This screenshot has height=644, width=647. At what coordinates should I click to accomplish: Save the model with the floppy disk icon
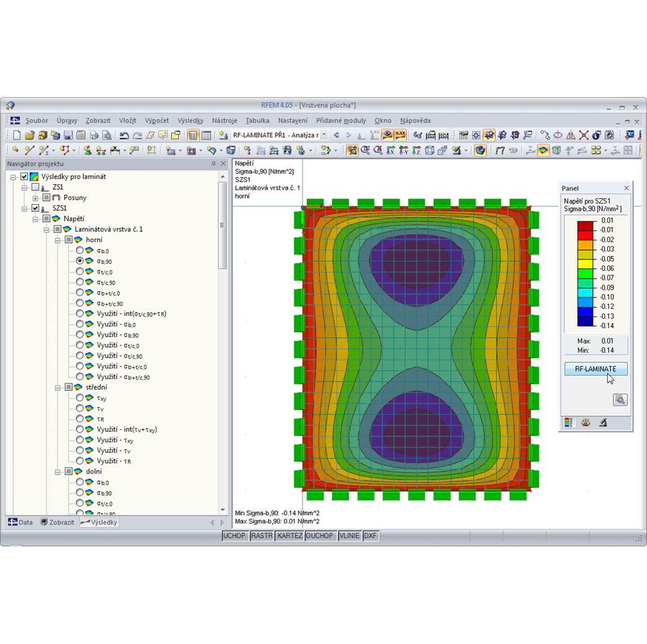pos(68,135)
